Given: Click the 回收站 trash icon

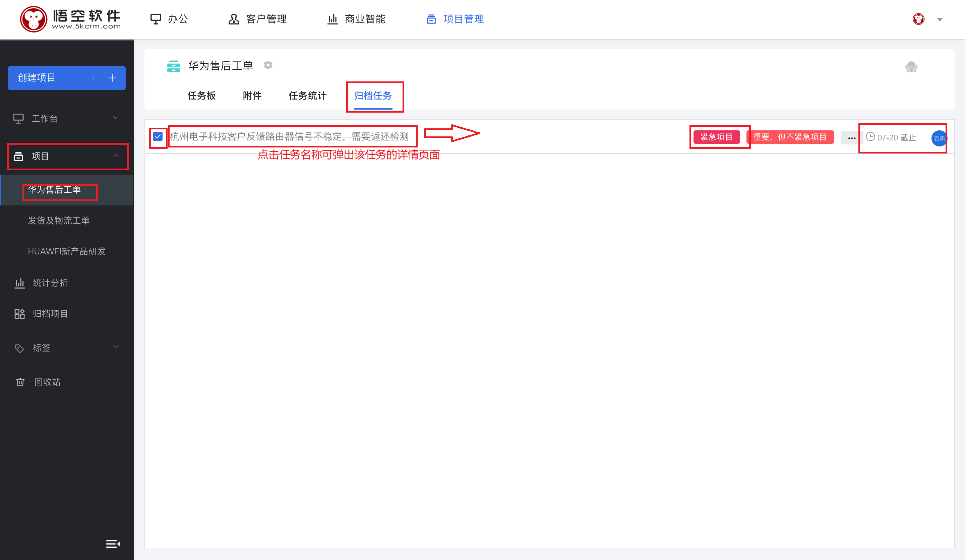Looking at the screenshot, I should click(20, 382).
